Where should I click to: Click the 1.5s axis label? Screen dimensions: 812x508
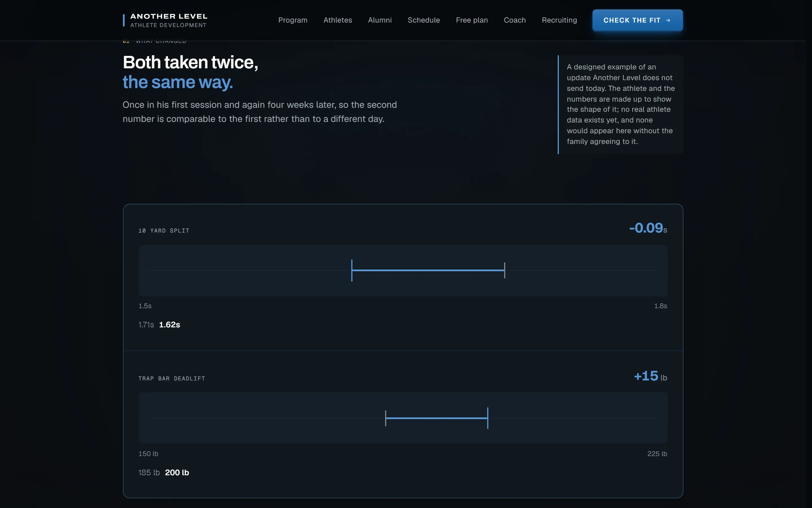[145, 306]
